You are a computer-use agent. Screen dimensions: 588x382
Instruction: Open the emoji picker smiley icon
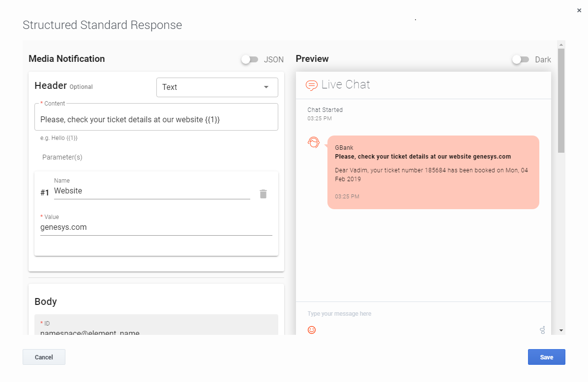click(x=312, y=329)
